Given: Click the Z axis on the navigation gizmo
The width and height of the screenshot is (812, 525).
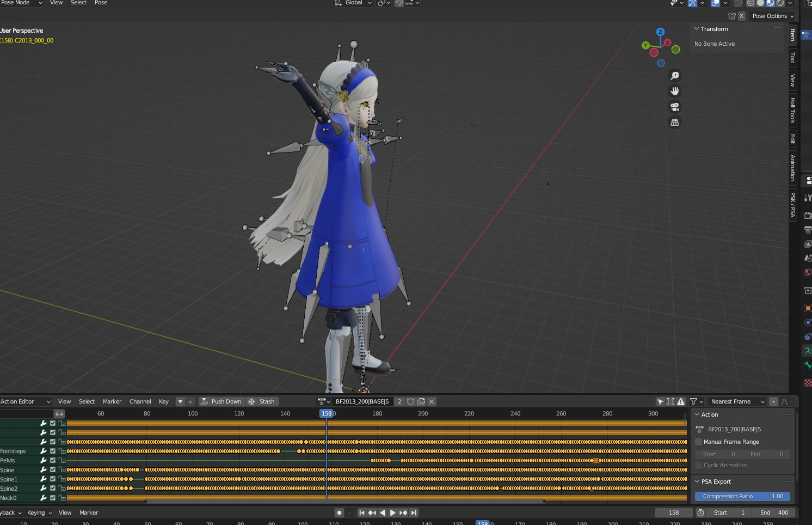Looking at the screenshot, I should (660, 32).
